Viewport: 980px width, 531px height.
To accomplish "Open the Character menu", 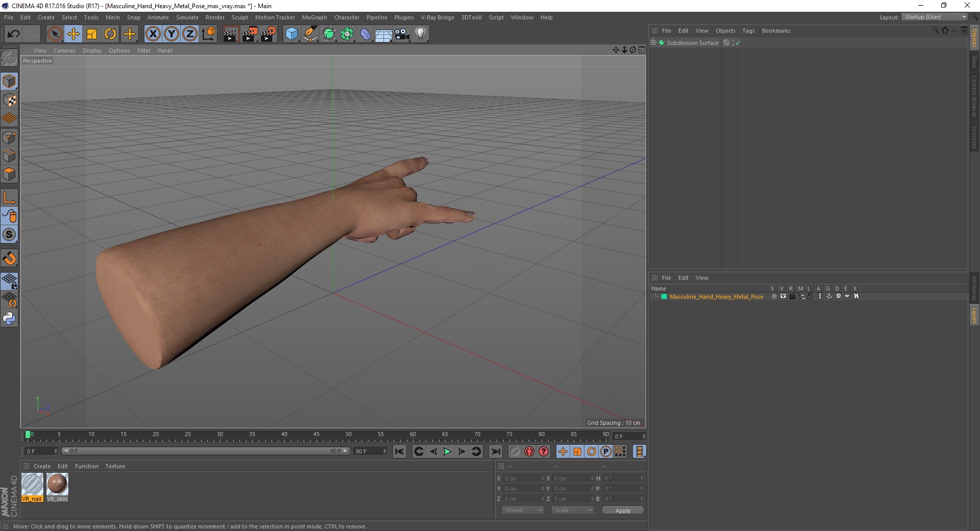I will 347,17.
